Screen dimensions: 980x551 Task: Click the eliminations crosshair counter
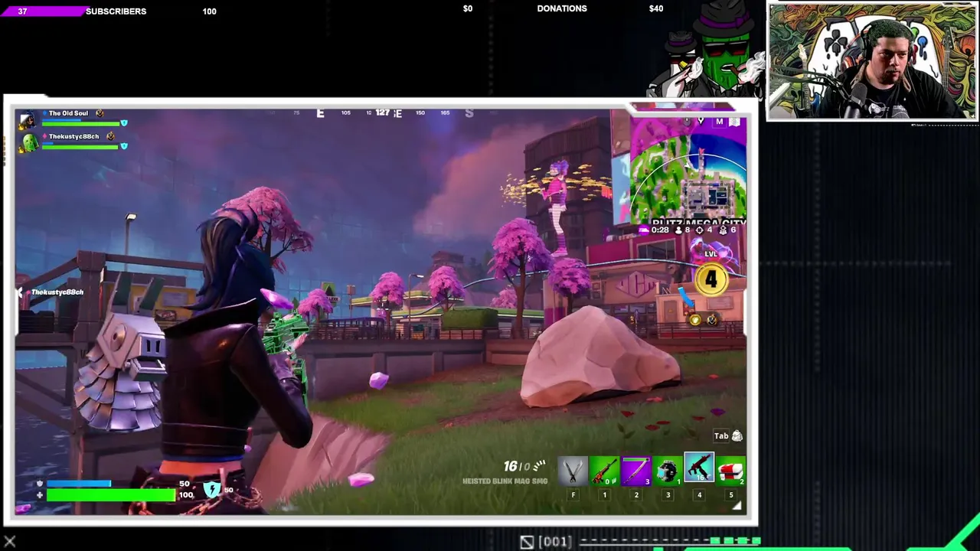(x=700, y=230)
